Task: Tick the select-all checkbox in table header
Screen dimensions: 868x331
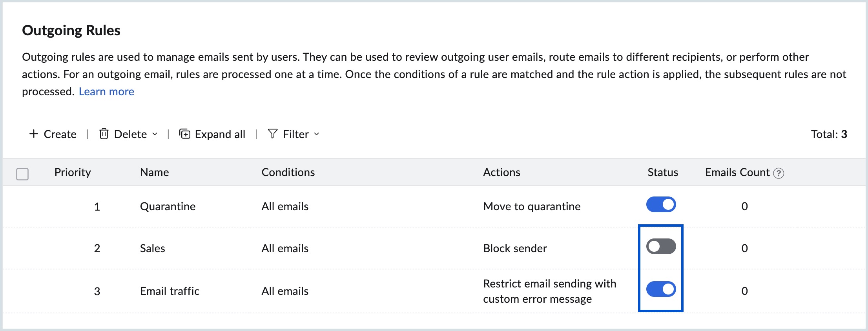Action: pos(22,174)
